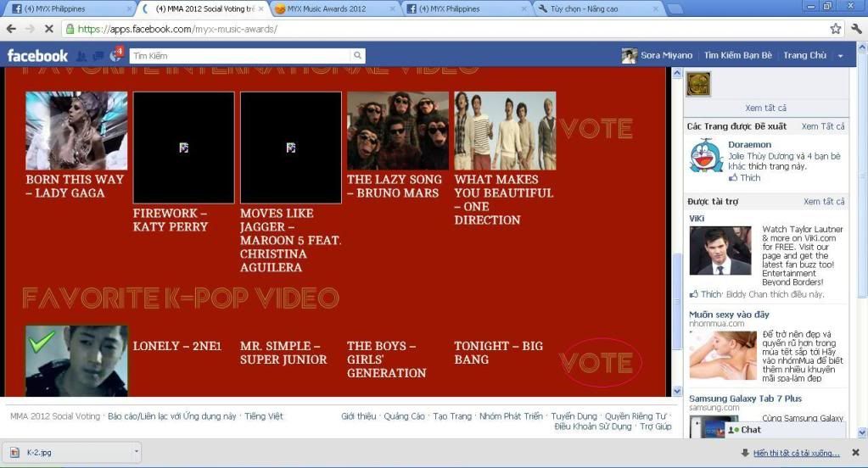Choose Tonight – Big Bang nominee

tap(499, 353)
